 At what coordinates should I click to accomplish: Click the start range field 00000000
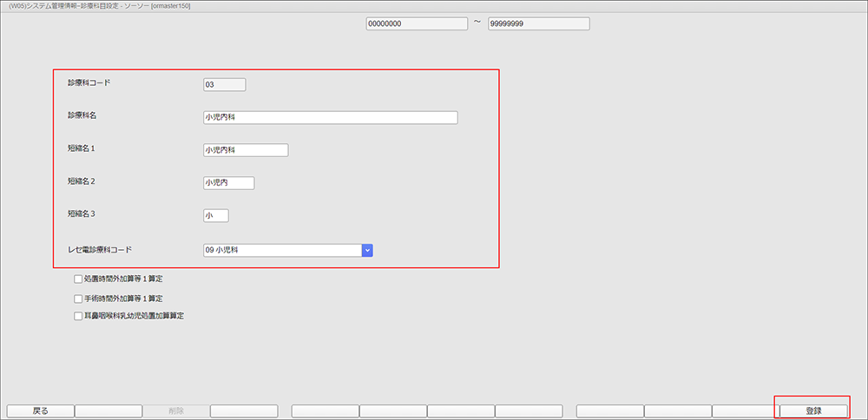pos(416,24)
